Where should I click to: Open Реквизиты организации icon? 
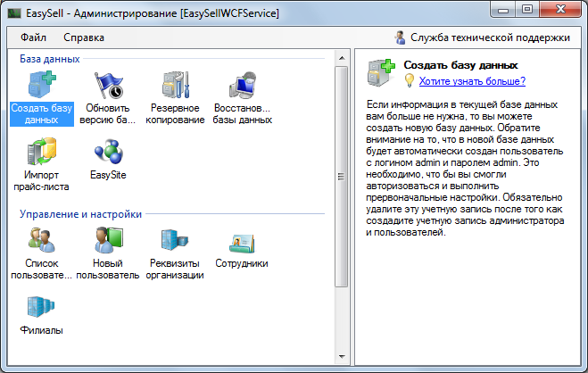pyautogui.click(x=174, y=240)
